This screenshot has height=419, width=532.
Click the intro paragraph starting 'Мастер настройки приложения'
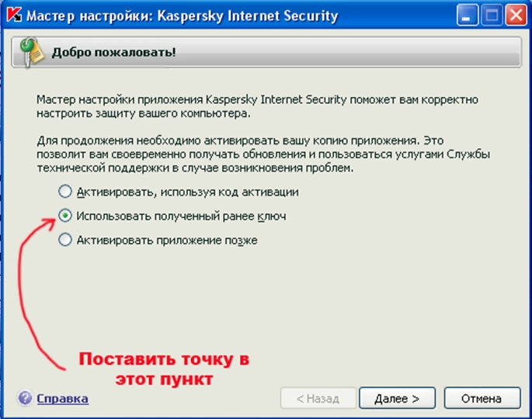256,107
